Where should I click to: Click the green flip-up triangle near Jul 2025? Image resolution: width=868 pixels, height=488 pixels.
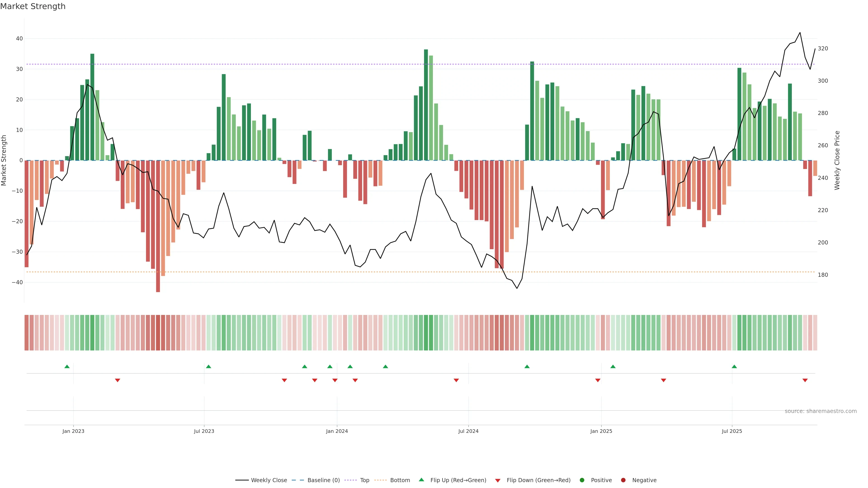[x=734, y=366]
